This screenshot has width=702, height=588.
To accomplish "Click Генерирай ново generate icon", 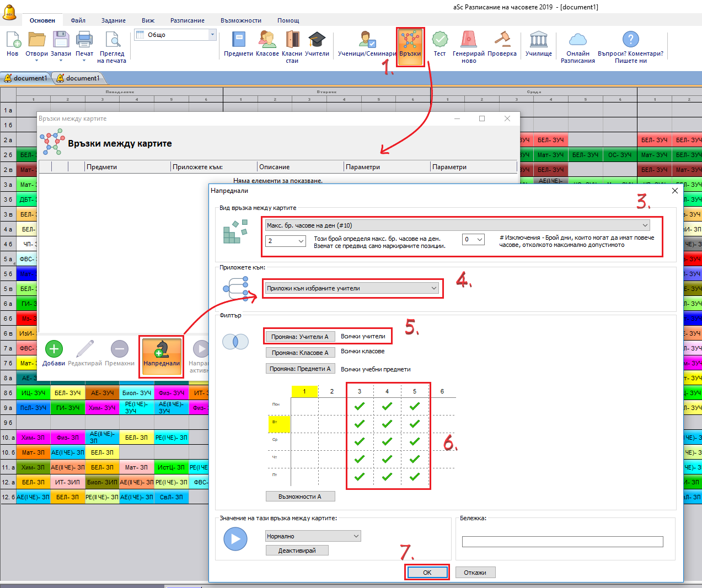I will pyautogui.click(x=468, y=46).
